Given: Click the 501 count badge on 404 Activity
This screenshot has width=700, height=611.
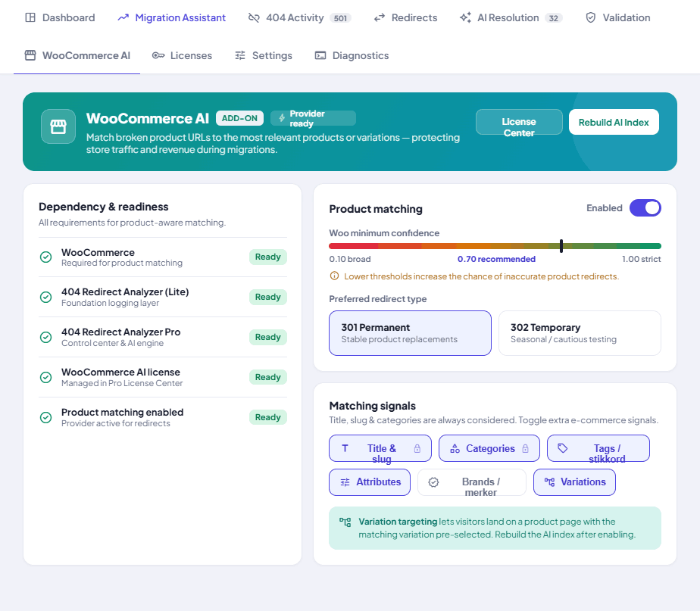Looking at the screenshot, I should click(340, 18).
